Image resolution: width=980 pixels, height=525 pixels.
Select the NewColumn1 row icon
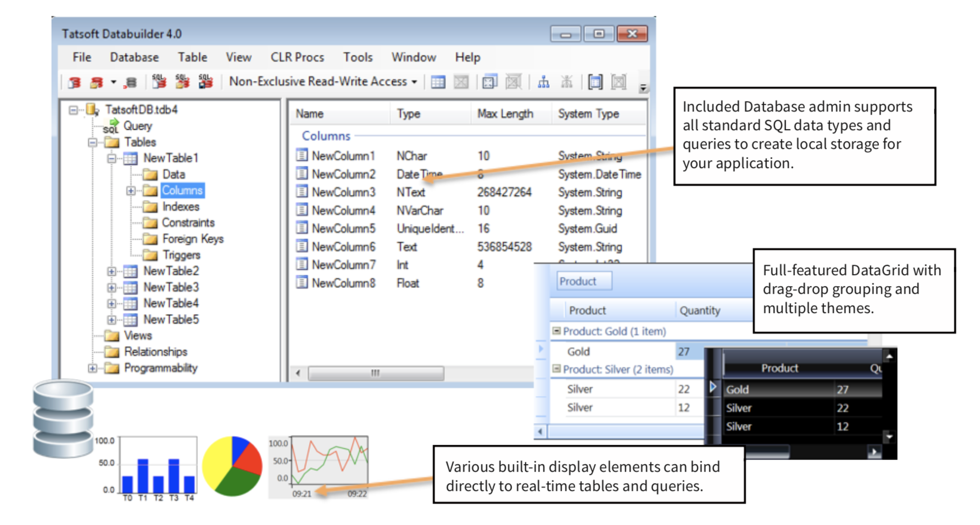click(x=302, y=155)
